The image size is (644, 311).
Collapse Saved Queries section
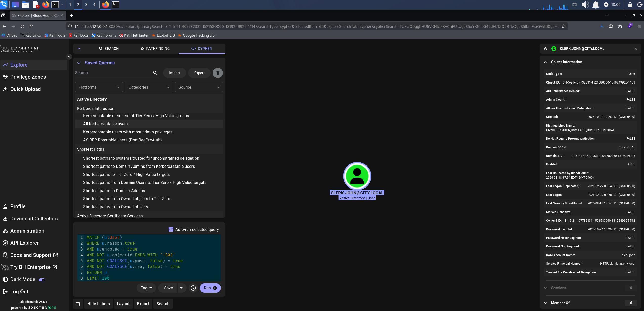[79, 63]
